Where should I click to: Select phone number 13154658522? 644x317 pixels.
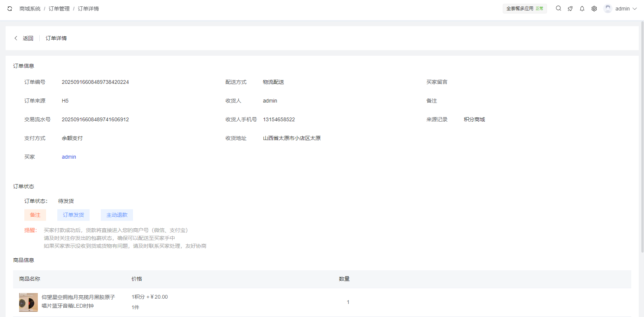279,119
